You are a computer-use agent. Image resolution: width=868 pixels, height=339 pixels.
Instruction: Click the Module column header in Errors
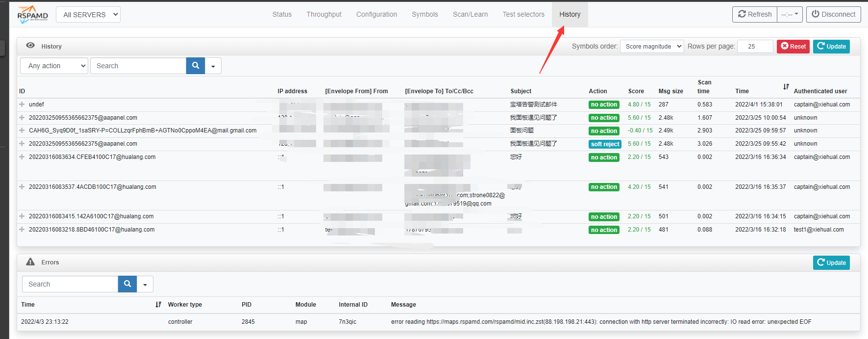(306, 305)
